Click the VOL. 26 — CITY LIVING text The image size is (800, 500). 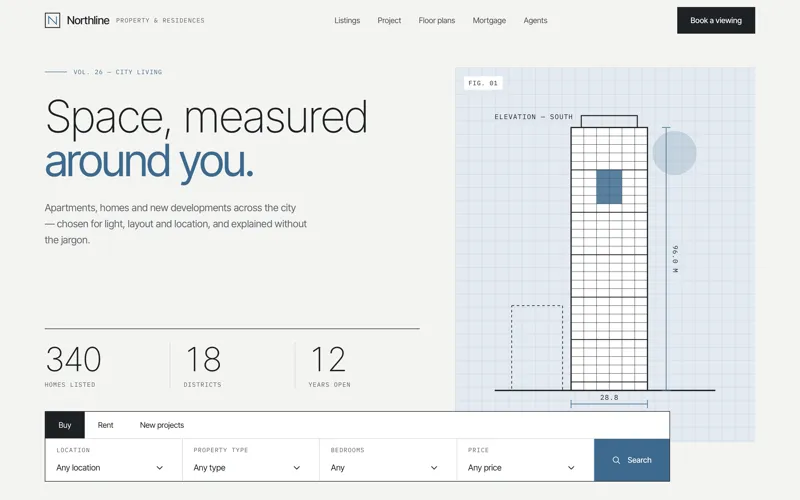coord(118,72)
